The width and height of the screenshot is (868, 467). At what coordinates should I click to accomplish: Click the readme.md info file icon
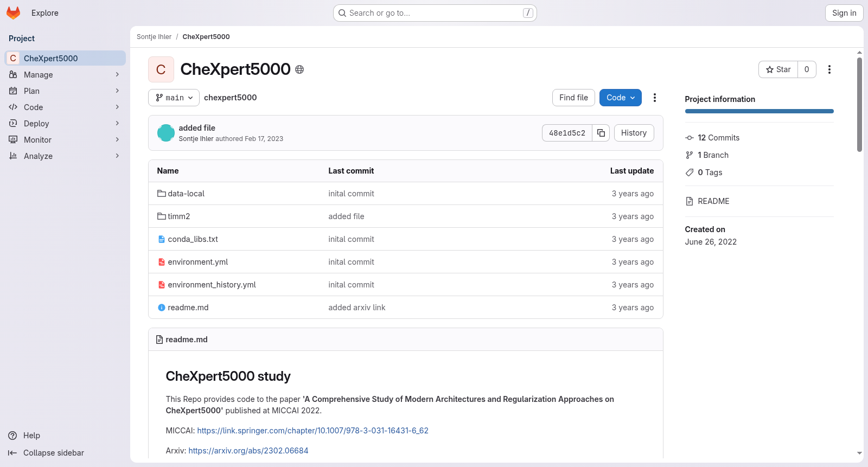coord(162,308)
